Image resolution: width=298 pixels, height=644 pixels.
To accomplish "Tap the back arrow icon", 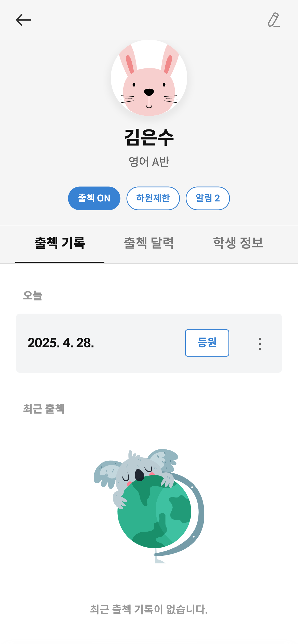I will pos(23,20).
